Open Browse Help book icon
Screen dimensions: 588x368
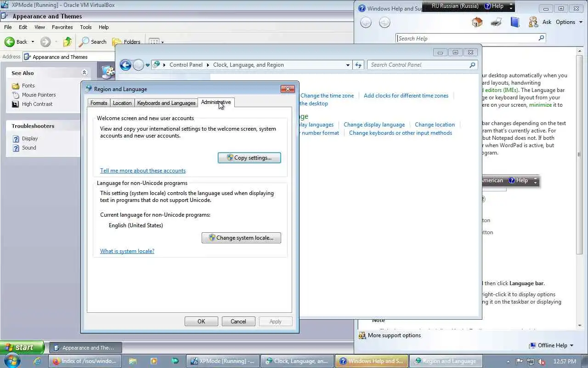click(514, 22)
